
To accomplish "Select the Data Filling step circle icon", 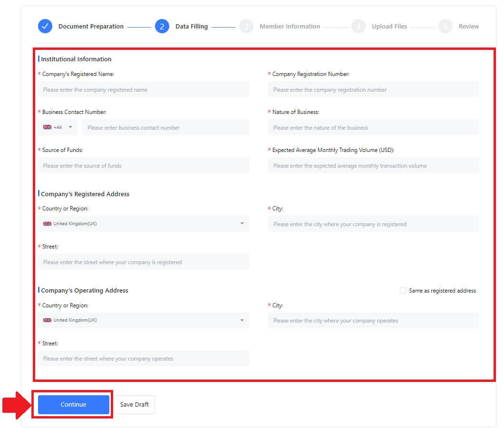I will (x=163, y=26).
